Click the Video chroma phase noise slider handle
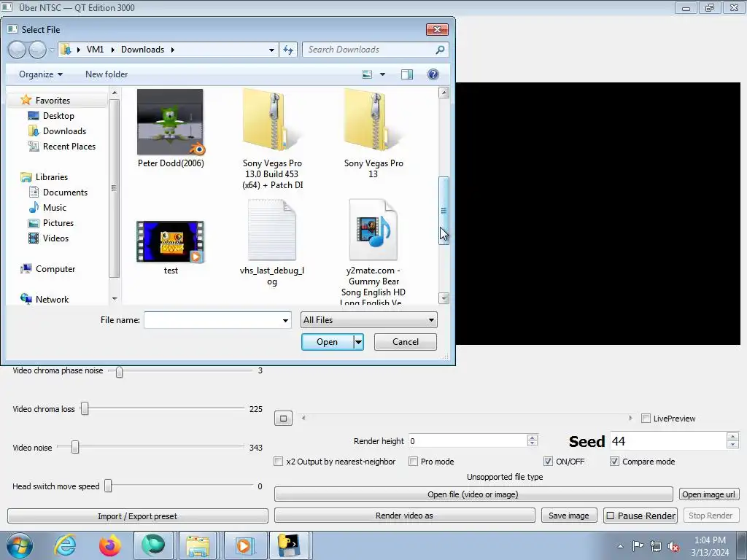Screen dimensions: 747x560 tap(119, 371)
